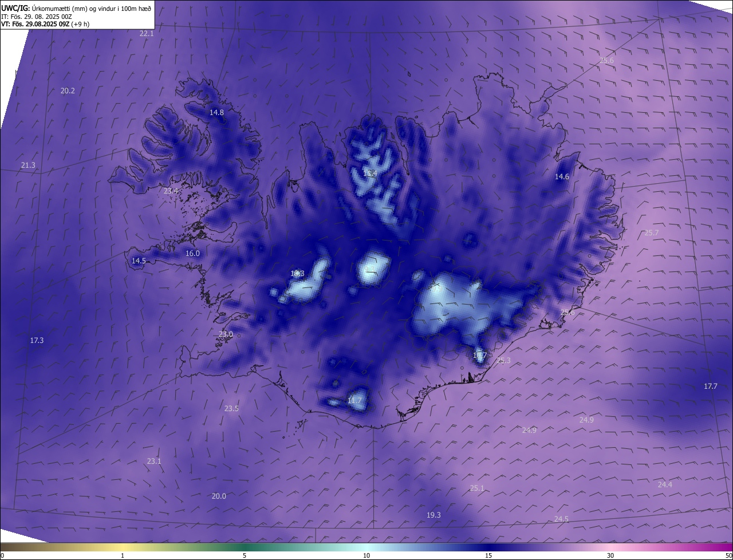
Task: Click the map value 22.1
Action: tap(147, 34)
